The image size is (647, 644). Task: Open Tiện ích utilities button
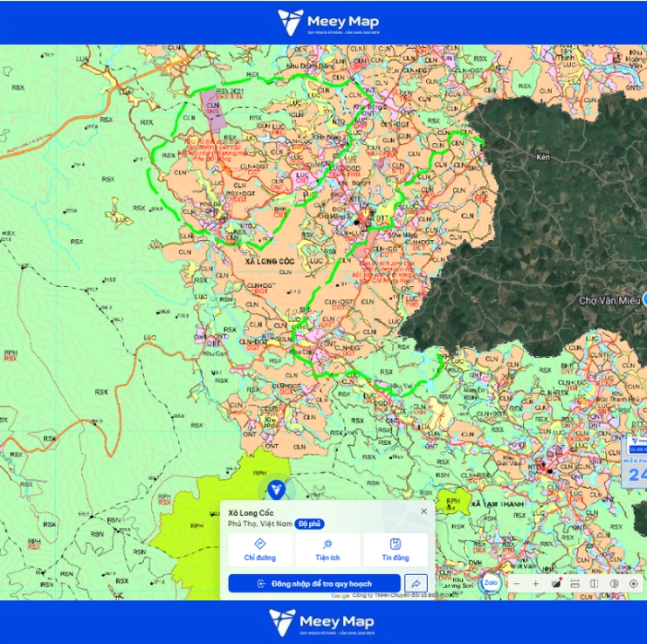(x=327, y=550)
